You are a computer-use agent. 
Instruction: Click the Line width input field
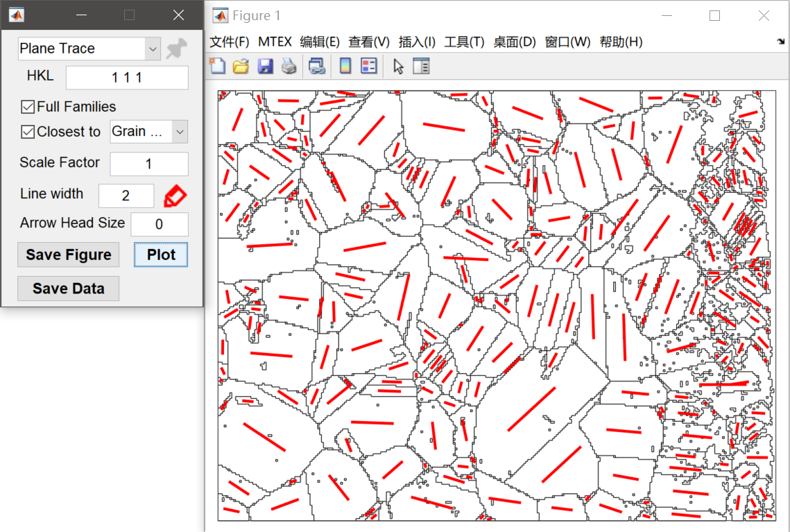tap(126, 196)
